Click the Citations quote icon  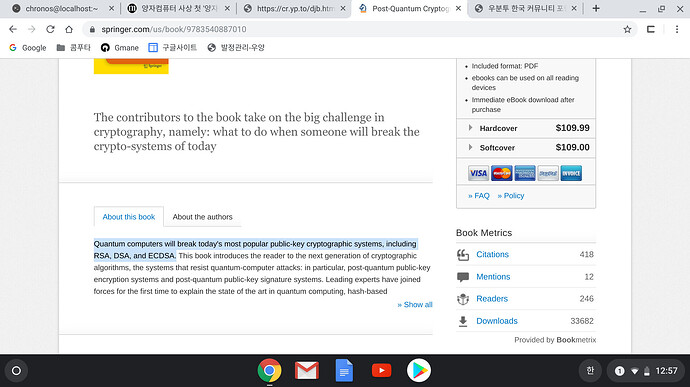pos(463,254)
